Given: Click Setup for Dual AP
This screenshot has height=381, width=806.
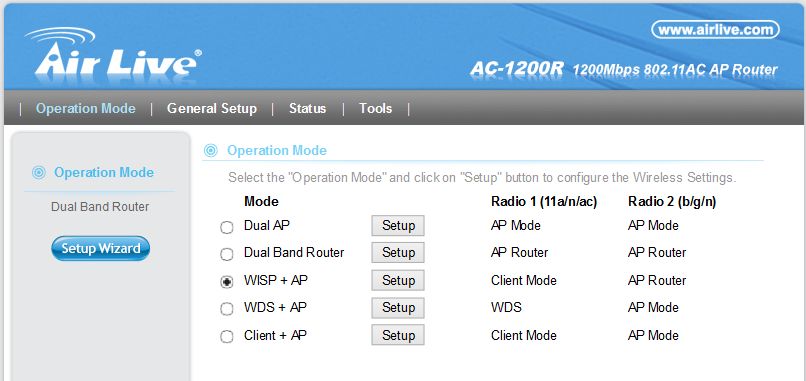Looking at the screenshot, I should [x=398, y=226].
